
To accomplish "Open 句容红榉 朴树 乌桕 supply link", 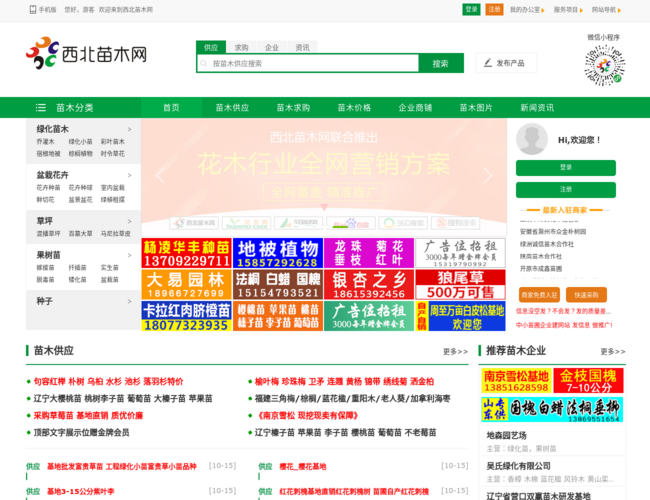I will 108,381.
